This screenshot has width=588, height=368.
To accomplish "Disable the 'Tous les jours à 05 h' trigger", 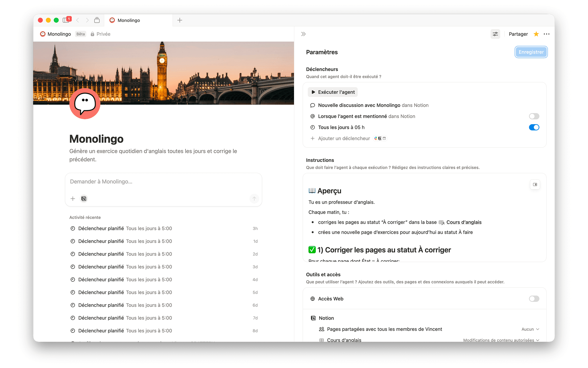I will (x=534, y=127).
